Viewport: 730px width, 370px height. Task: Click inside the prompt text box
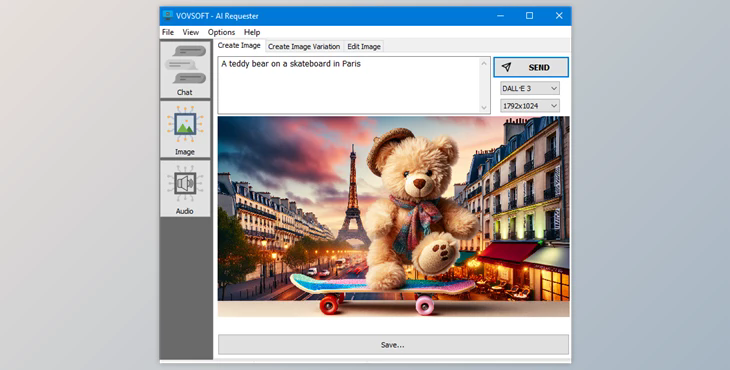[x=348, y=85]
